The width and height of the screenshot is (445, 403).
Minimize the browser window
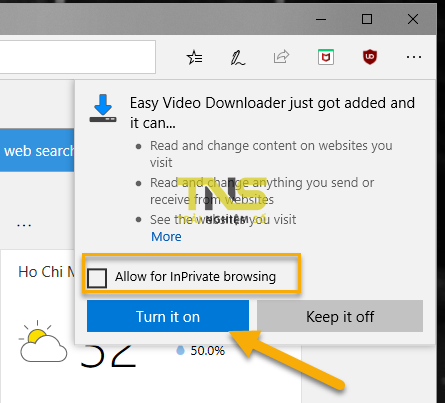click(x=321, y=19)
